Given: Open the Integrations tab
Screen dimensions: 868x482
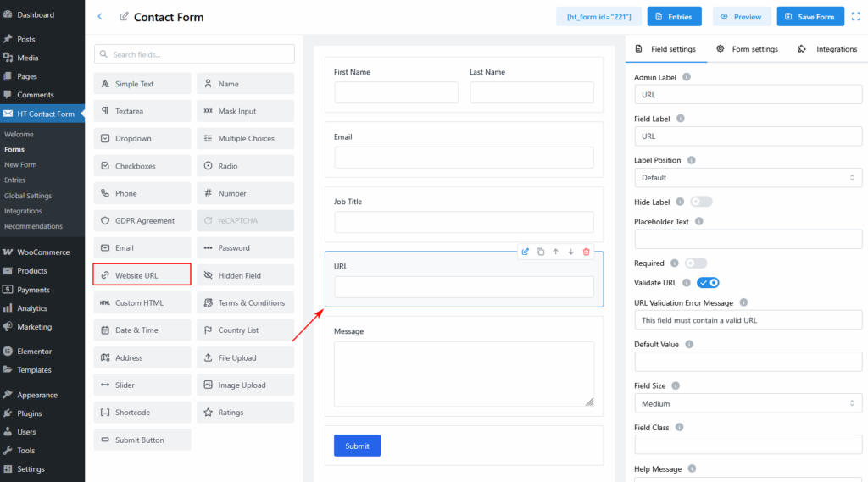Looking at the screenshot, I should click(827, 49).
